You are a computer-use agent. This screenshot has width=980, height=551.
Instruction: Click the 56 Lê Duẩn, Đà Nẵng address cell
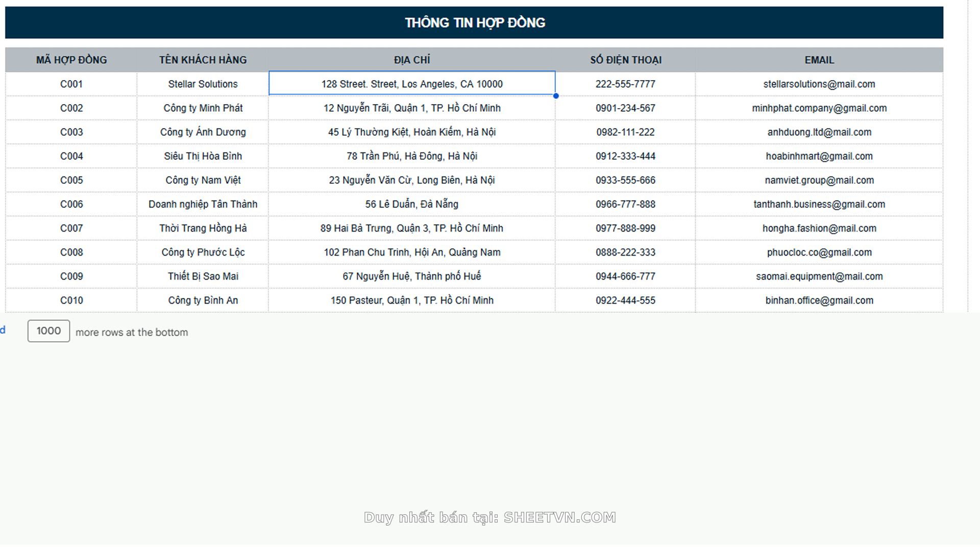[x=412, y=204]
